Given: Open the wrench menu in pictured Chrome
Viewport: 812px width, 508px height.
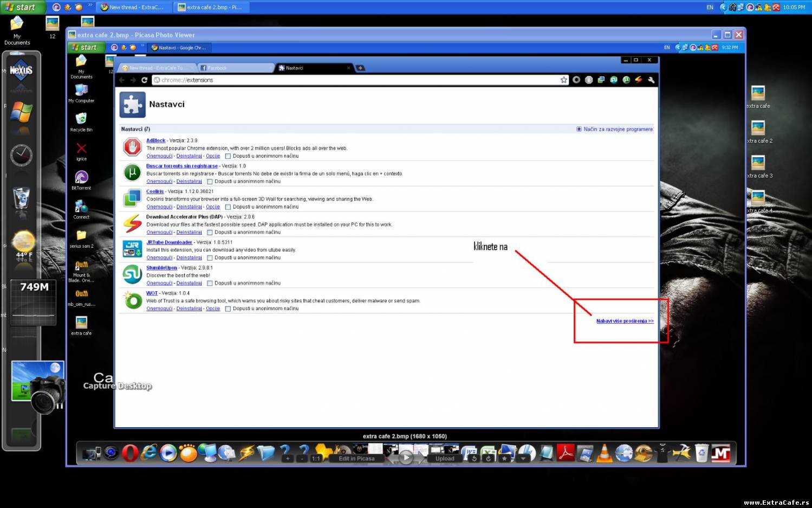Looking at the screenshot, I should [x=651, y=80].
